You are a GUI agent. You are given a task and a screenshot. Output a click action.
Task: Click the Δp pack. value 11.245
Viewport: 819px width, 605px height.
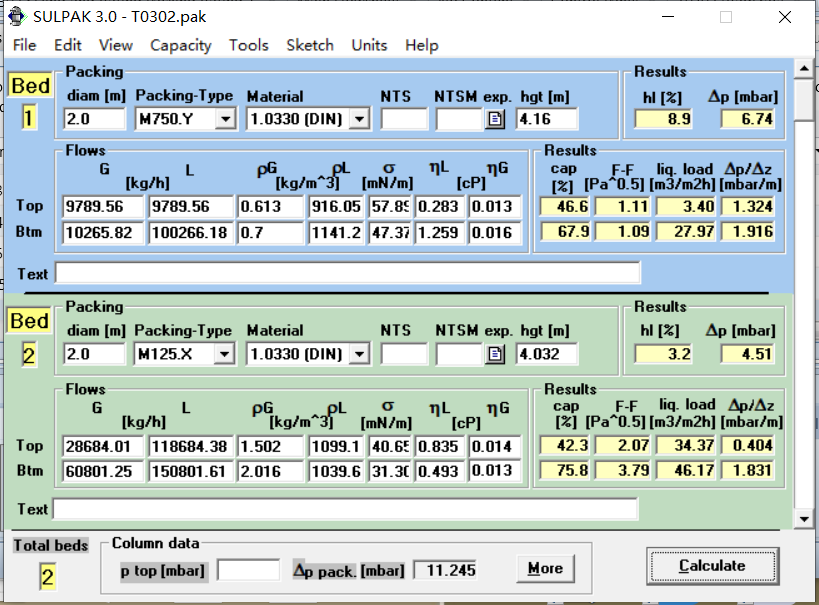pyautogui.click(x=445, y=570)
